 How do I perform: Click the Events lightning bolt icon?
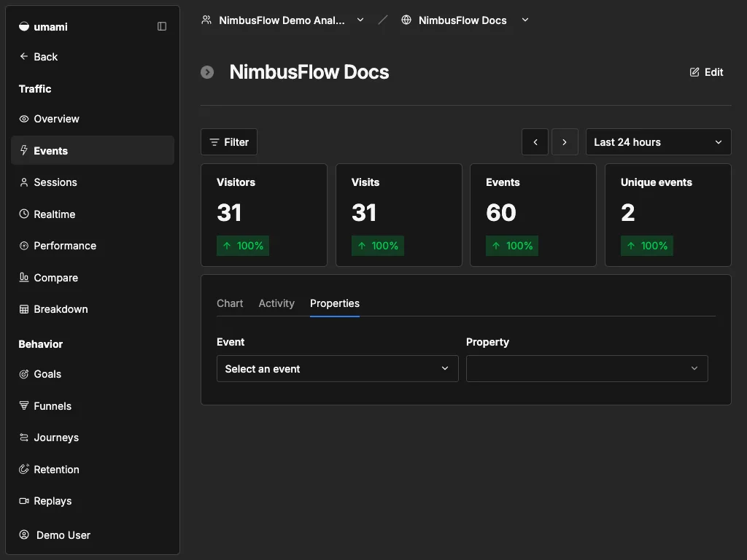coord(24,150)
